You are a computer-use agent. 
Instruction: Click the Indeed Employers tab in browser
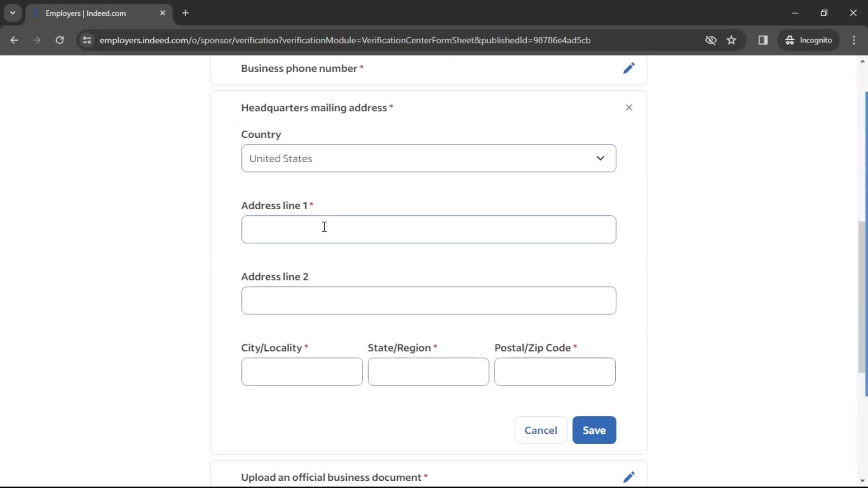pyautogui.click(x=99, y=13)
